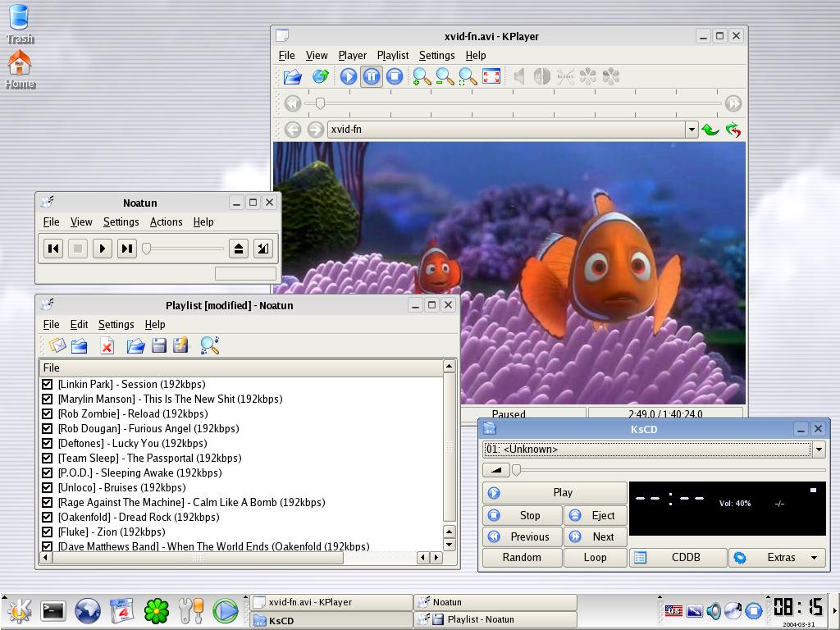Image resolution: width=840 pixels, height=630 pixels.
Task: Click KsCD volume slider handle
Action: (517, 470)
